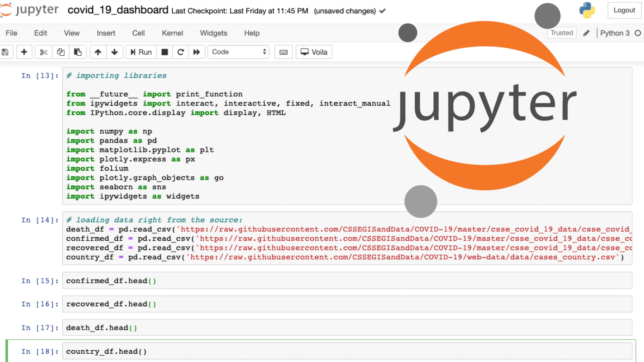Click the interrupt kernel square icon
Viewport: 644px width, 362px height.
(165, 52)
